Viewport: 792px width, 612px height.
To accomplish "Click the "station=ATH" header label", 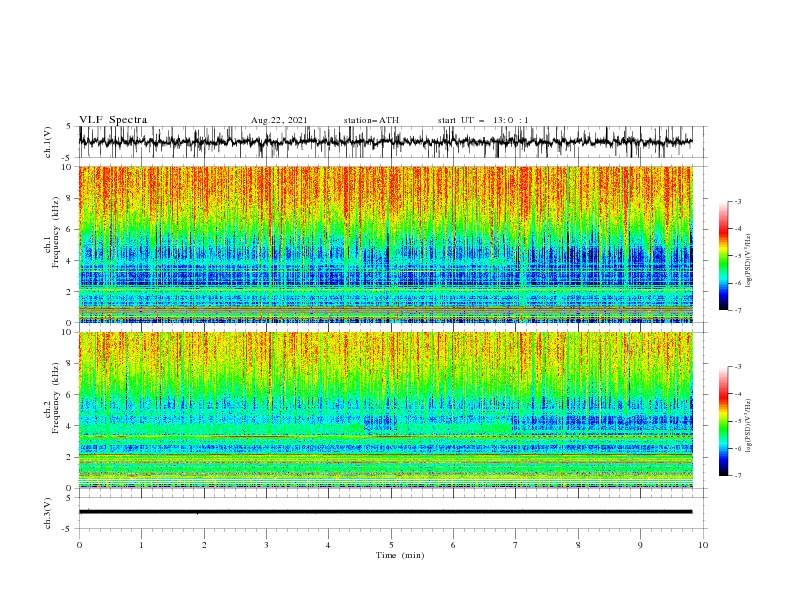I will pos(371,120).
